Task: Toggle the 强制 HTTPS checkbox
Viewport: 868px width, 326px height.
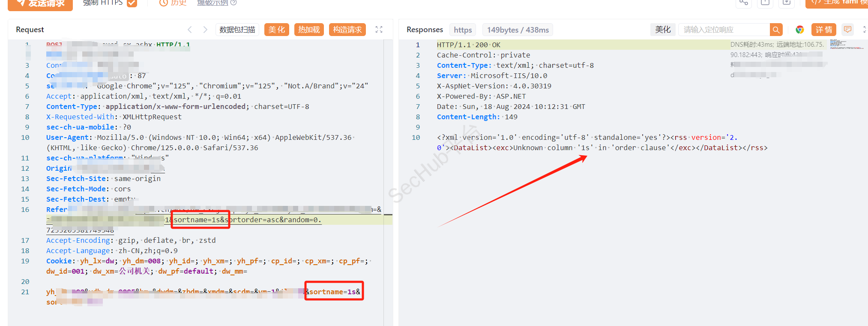Action: (132, 3)
